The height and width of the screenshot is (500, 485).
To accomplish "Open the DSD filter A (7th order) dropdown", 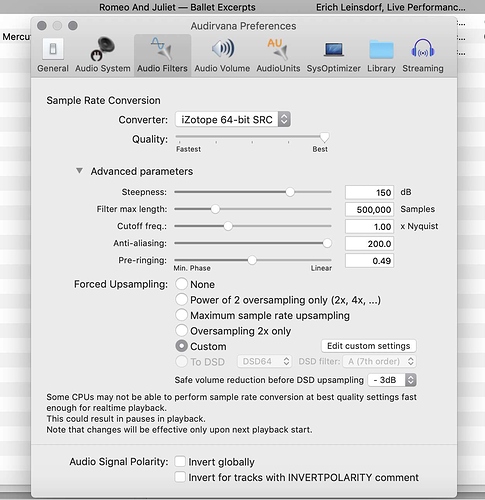I will coord(379,362).
